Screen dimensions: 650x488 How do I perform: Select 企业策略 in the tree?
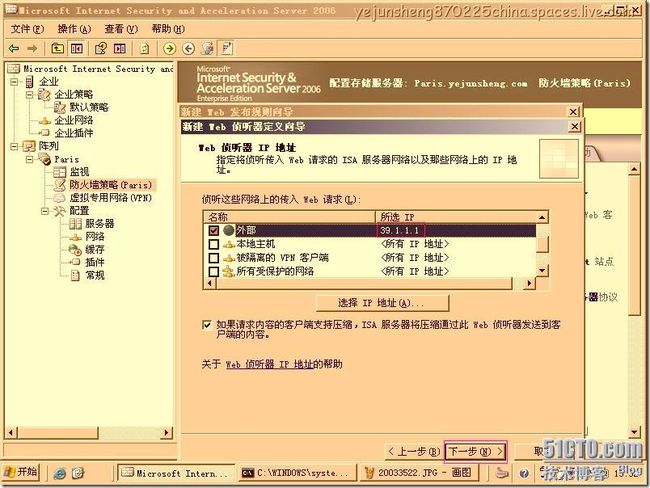(74, 95)
